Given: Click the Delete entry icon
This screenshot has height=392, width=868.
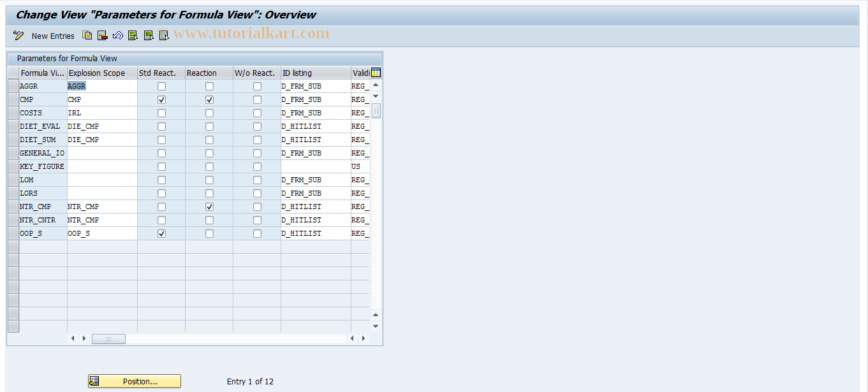Looking at the screenshot, I should (103, 36).
